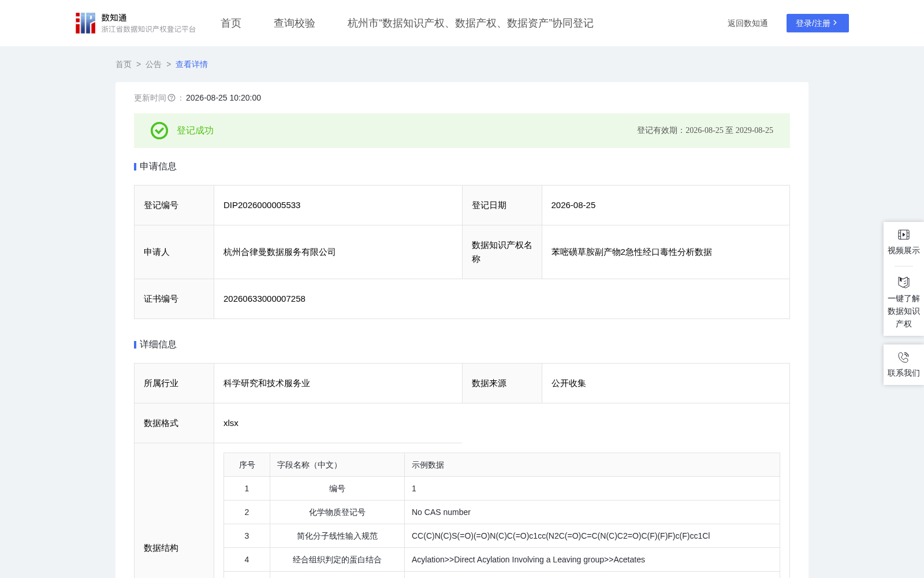Click 苯嘧磺草胺副产物2急性经口毒性分析数据 name

632,252
